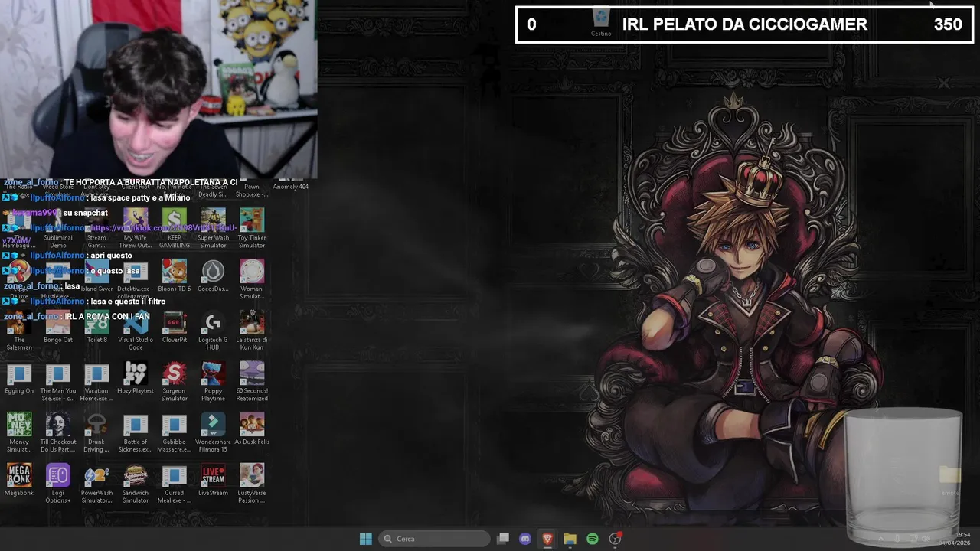Open the Megabonk game shortcut
This screenshot has height=551, width=980.
19,480
